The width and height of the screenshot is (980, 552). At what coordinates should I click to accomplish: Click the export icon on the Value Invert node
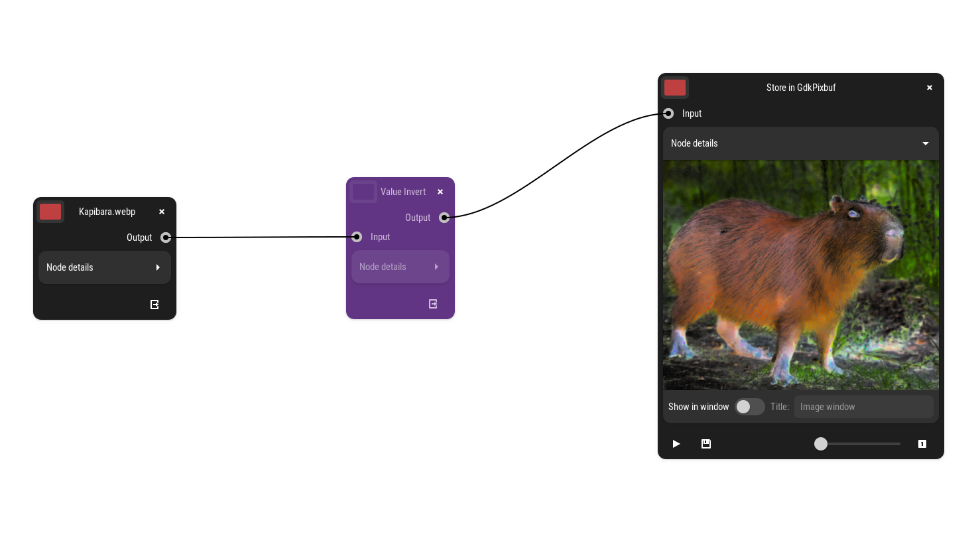pyautogui.click(x=433, y=304)
